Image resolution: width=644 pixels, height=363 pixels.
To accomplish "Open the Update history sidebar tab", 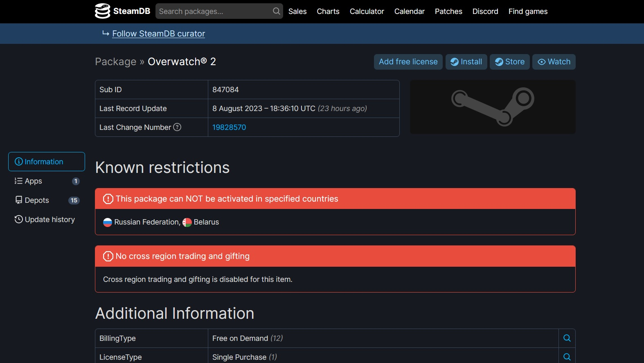I will coord(47,220).
